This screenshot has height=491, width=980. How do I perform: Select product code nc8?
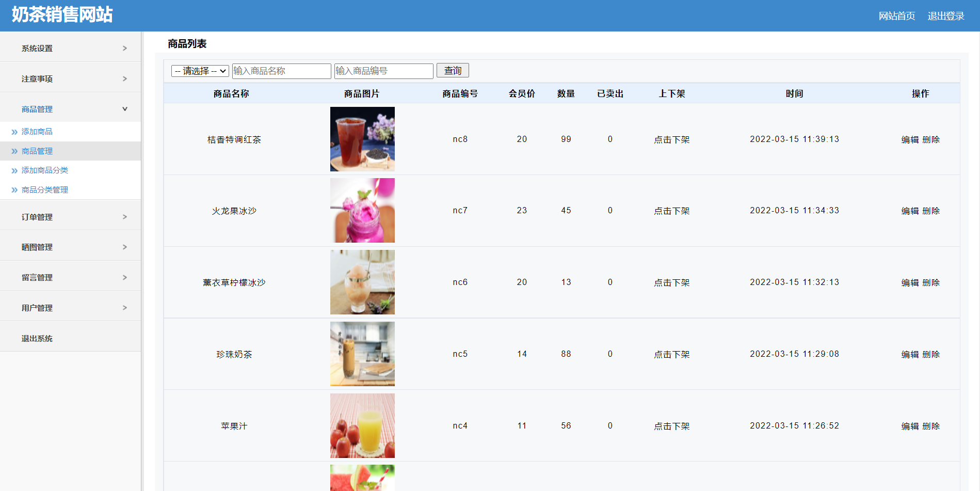click(460, 139)
